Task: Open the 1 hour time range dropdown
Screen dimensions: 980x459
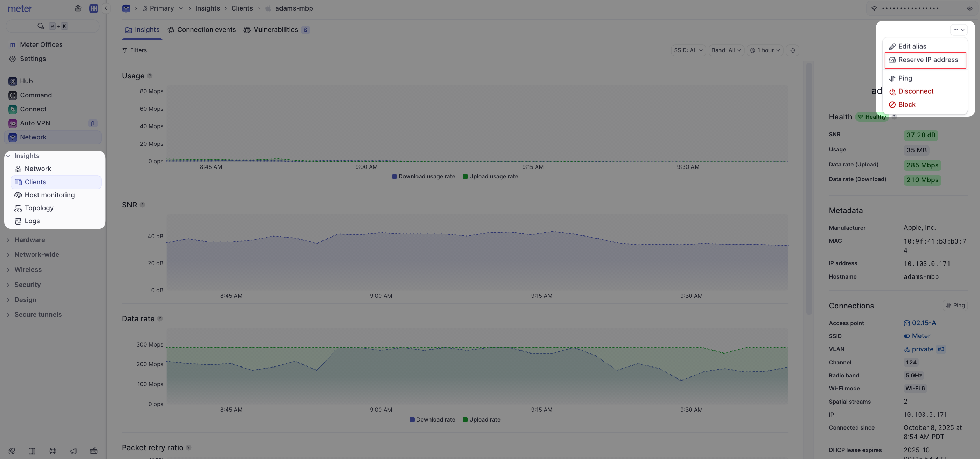Action: [x=765, y=50]
